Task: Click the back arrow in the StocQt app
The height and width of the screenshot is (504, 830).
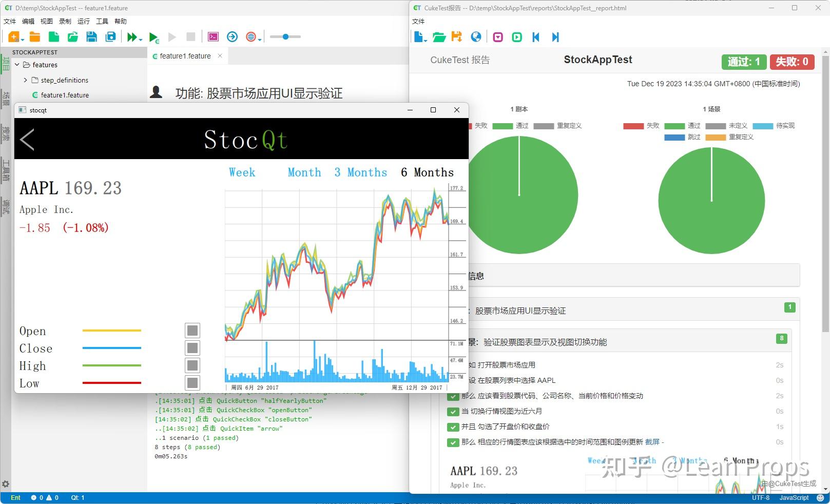Action: pyautogui.click(x=27, y=140)
